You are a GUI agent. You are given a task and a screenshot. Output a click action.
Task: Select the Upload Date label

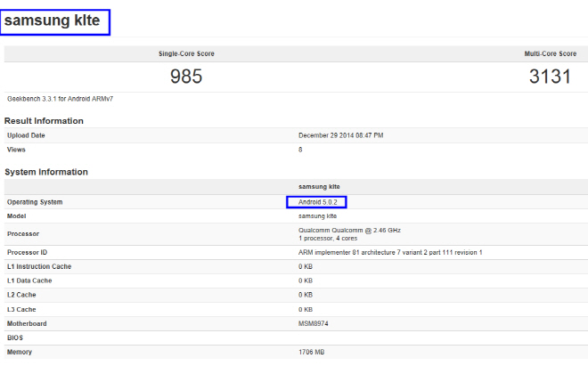point(26,135)
